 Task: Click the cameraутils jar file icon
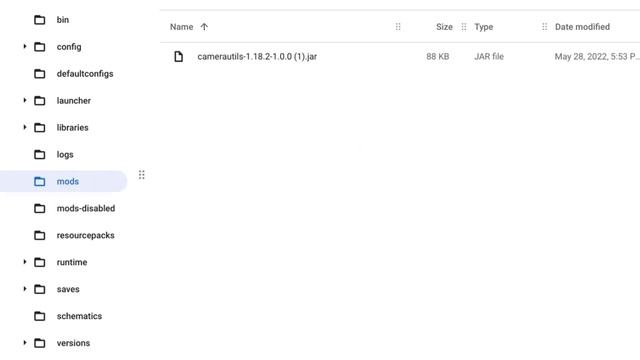click(178, 56)
